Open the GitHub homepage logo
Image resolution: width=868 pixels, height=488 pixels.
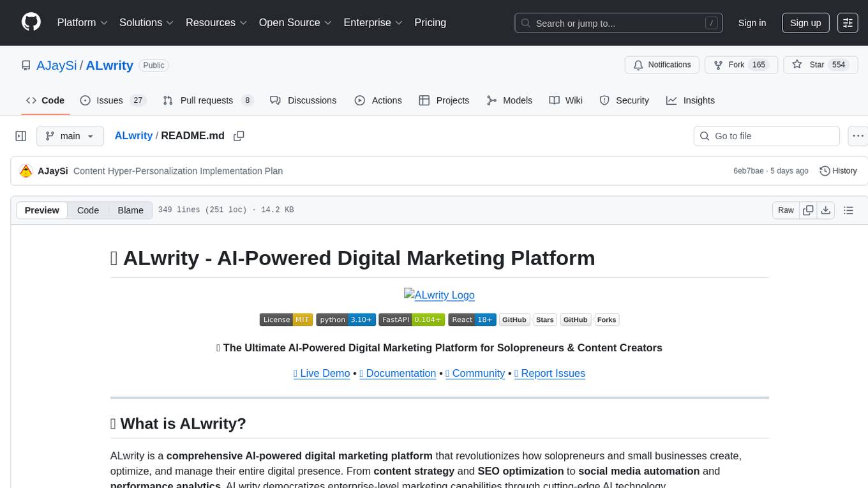[31, 22]
